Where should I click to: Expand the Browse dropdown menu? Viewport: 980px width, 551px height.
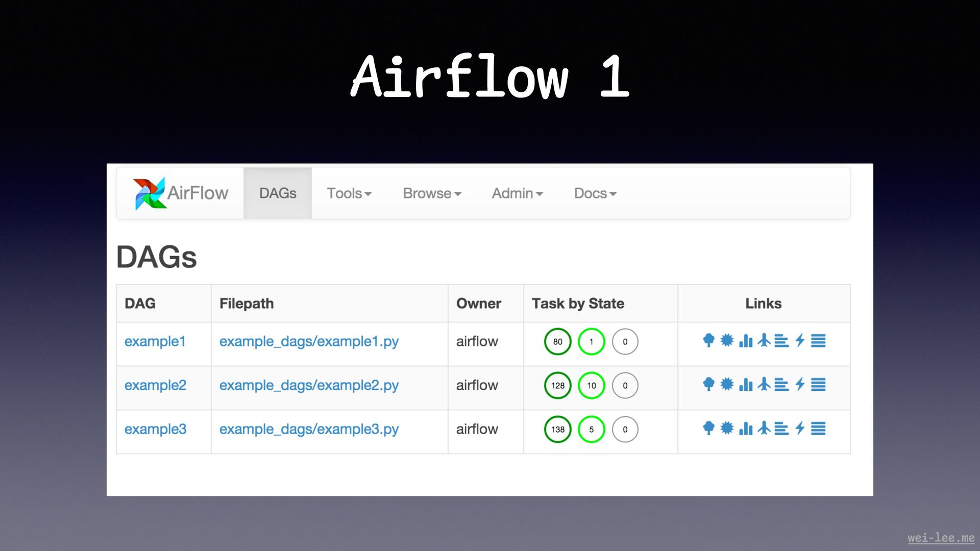tap(432, 193)
